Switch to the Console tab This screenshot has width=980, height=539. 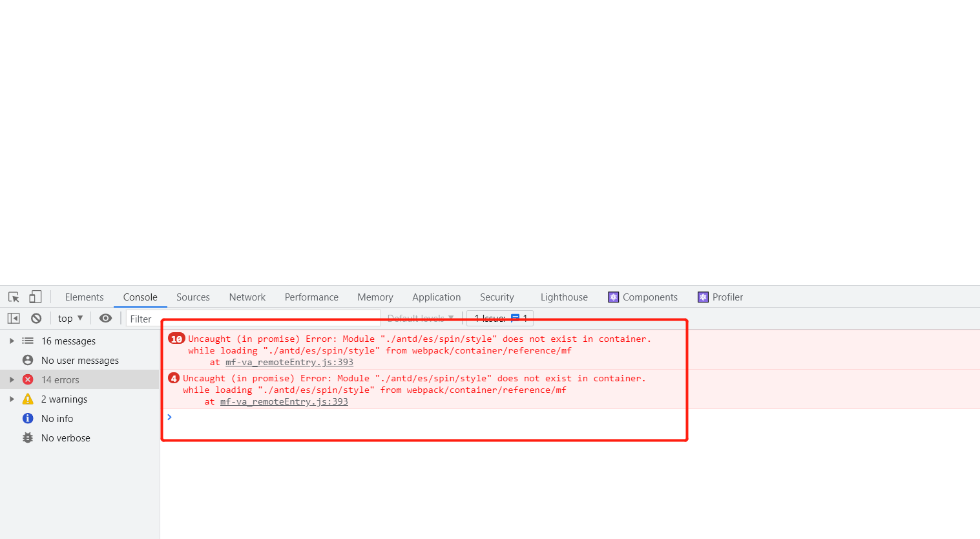140,297
